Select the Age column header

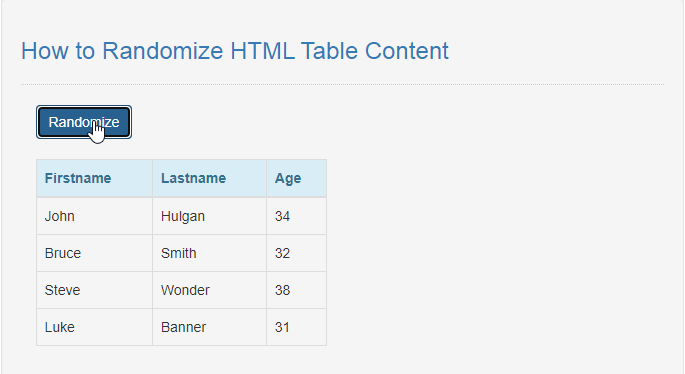[x=297, y=178]
